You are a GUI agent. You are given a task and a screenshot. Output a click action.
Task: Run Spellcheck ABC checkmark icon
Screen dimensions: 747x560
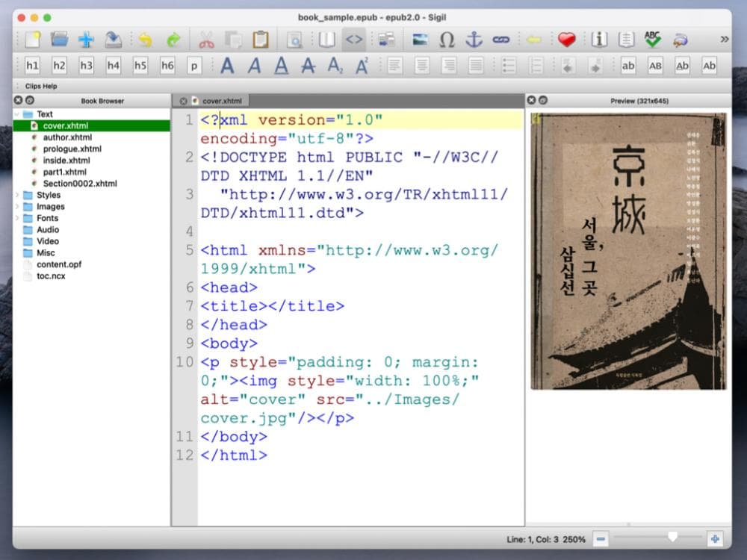click(x=653, y=40)
